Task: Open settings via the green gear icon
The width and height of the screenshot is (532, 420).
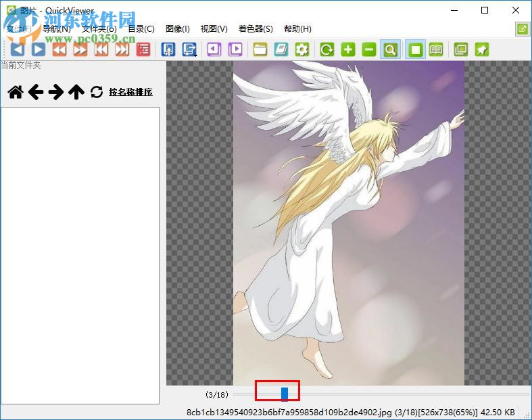Action: click(302, 49)
